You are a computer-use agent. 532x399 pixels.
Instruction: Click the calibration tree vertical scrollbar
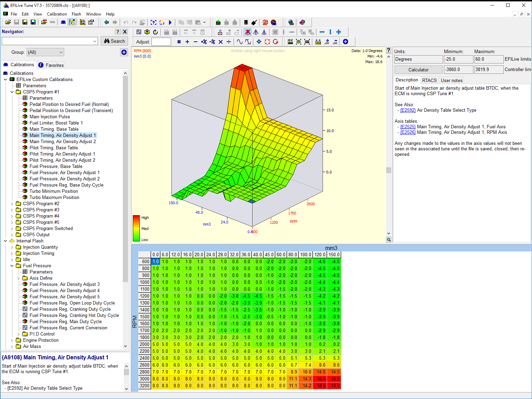[x=125, y=179]
